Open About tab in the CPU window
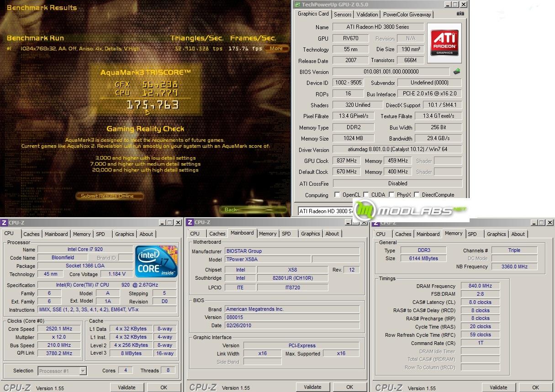 (146, 234)
